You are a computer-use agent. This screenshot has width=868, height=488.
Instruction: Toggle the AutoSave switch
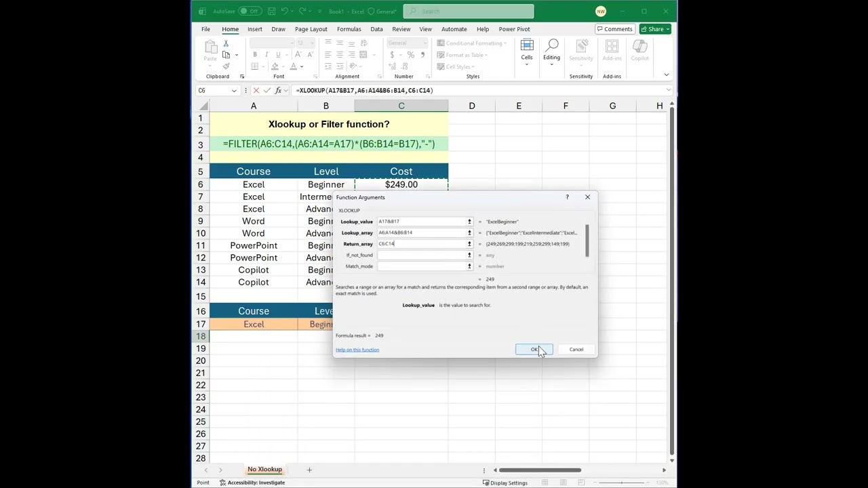pos(249,12)
